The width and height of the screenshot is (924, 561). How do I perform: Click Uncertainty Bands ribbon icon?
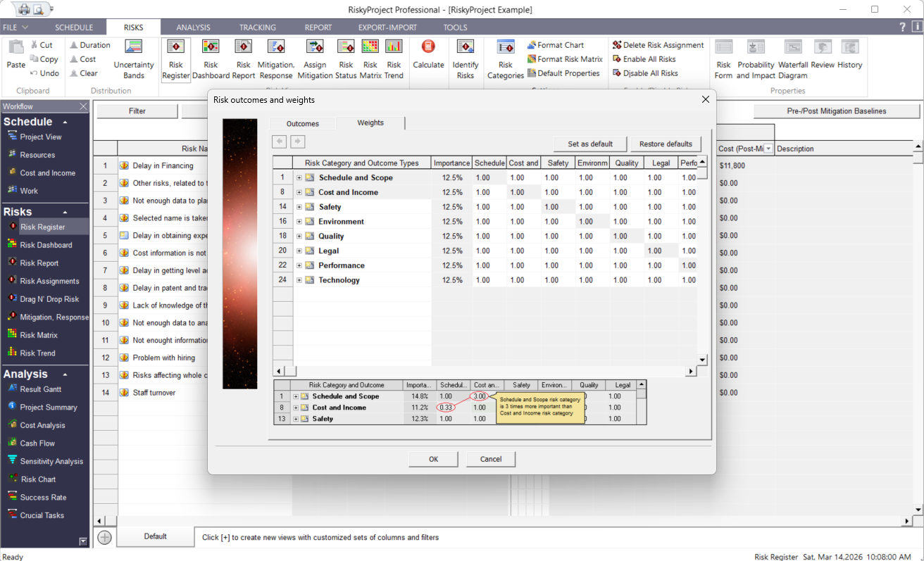tap(134, 58)
